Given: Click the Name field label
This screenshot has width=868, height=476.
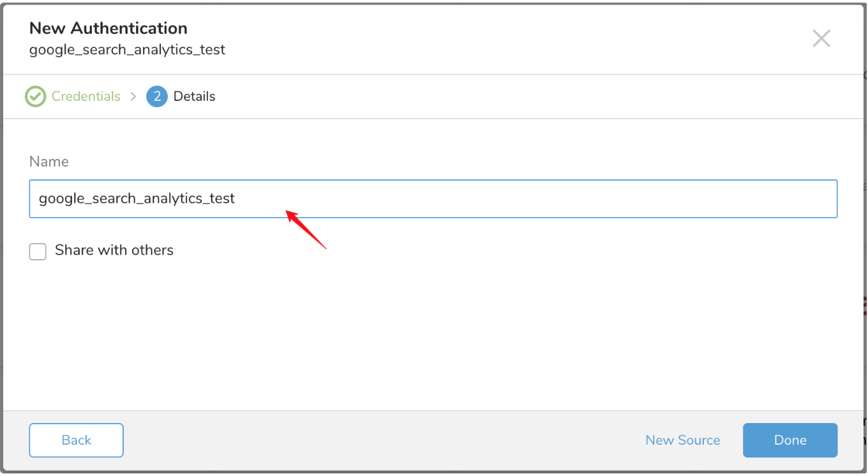Looking at the screenshot, I should click(49, 162).
